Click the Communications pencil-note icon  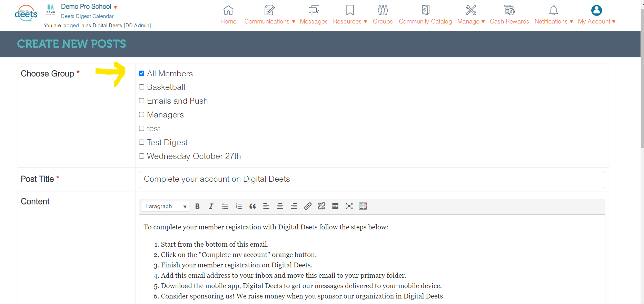point(269,10)
